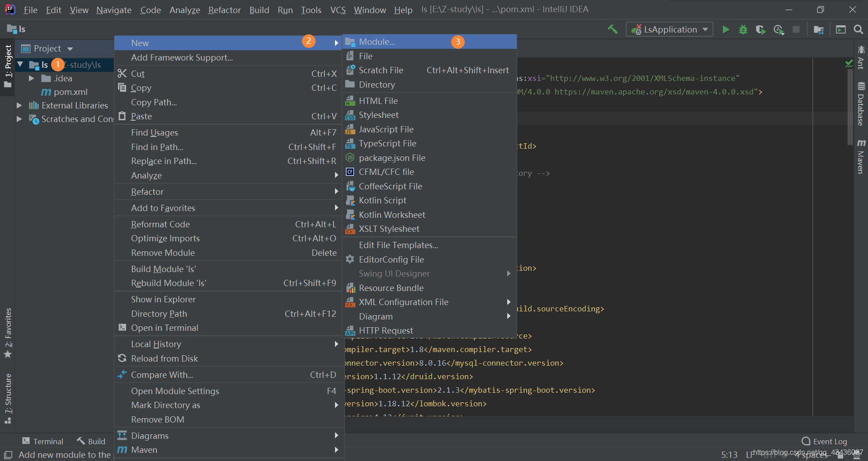The image size is (868, 461).
Task: Select New in the context menu
Action: coord(229,43)
